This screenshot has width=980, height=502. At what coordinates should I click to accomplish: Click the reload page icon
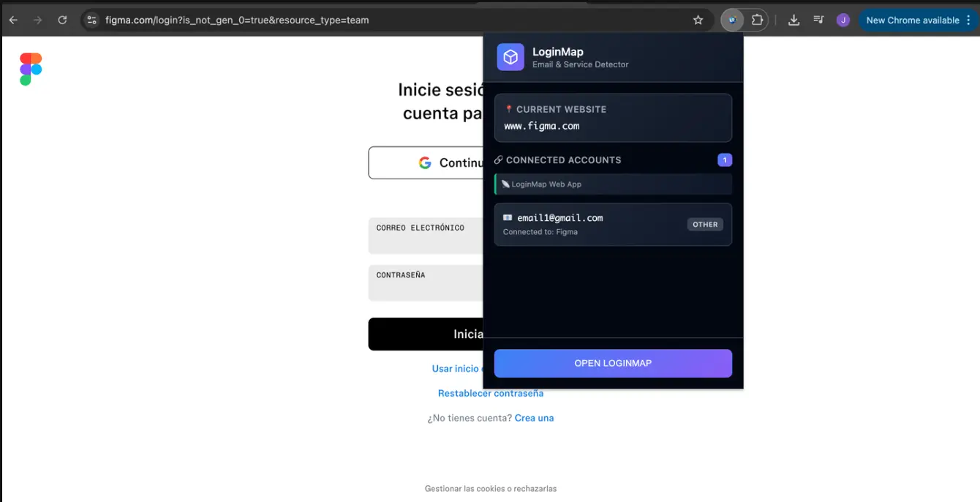62,20
